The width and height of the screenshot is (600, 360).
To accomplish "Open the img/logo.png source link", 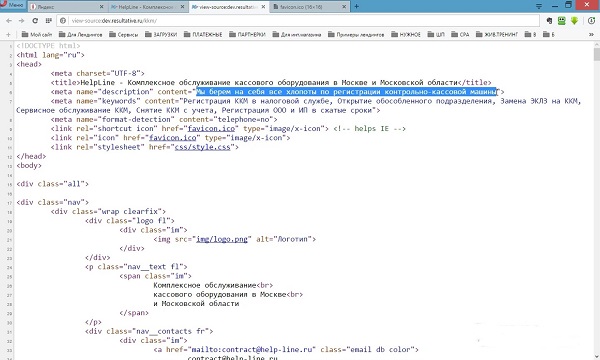I will tap(222, 239).
